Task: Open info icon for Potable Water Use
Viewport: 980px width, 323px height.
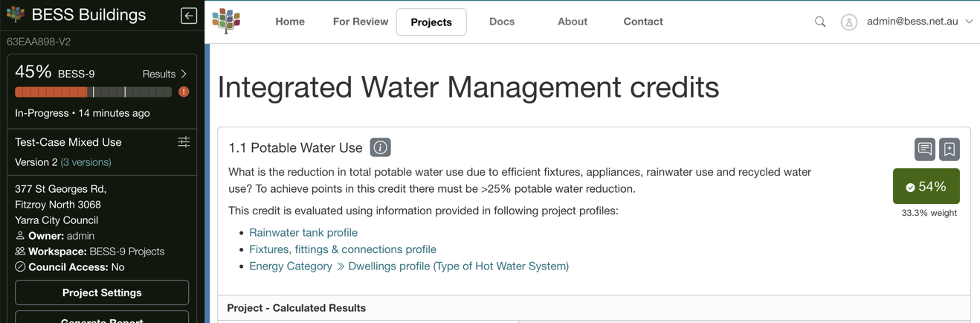Action: pos(380,147)
